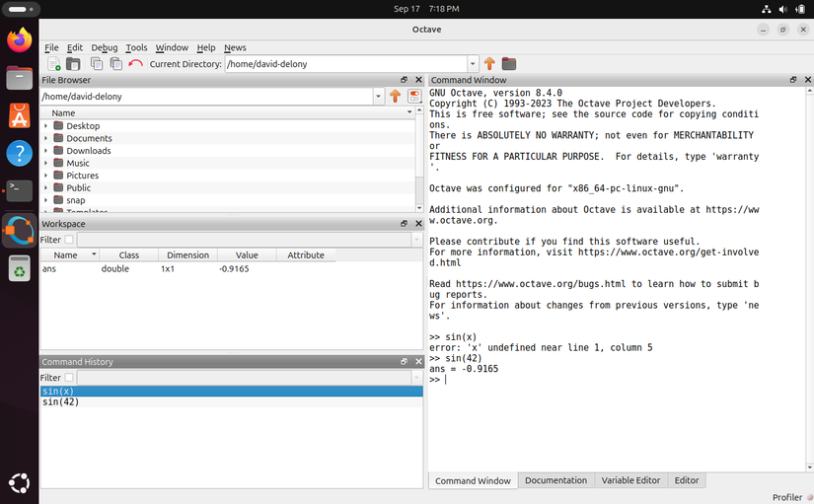Sort the Workspace by the Value column header
The image size is (814, 504).
coord(246,254)
